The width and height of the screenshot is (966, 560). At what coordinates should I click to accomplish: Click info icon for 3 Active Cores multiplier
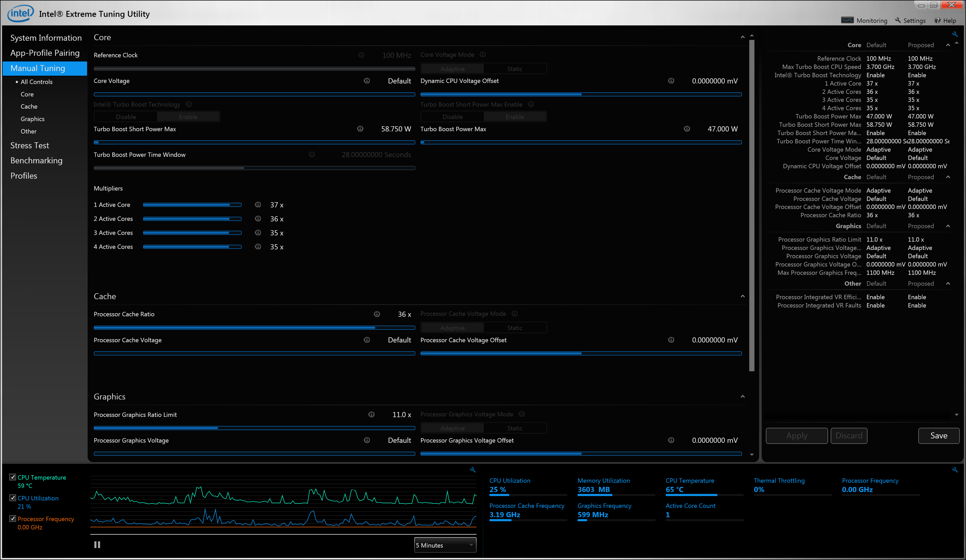(258, 233)
